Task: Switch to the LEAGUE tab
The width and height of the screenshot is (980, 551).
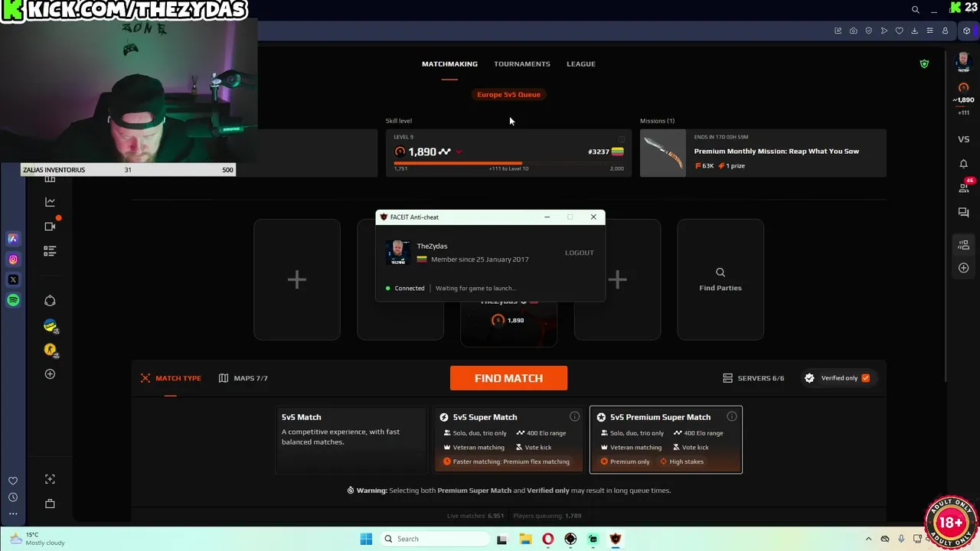Action: pyautogui.click(x=580, y=64)
